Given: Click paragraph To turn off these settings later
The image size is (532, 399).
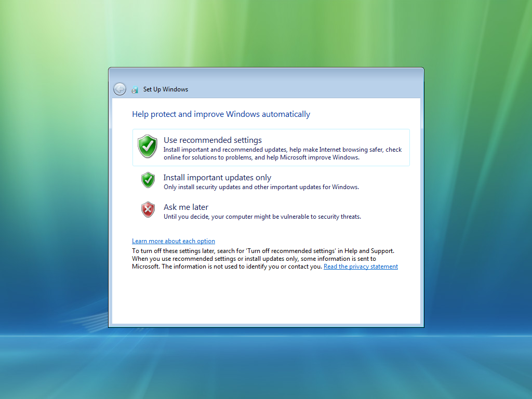Looking at the screenshot, I should tap(265, 259).
